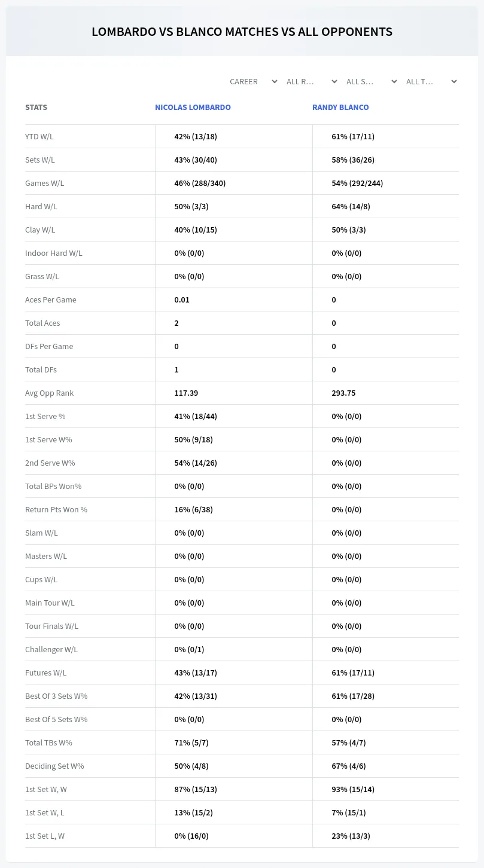
Task: Click the chevron beside ALL T...
Action: (x=454, y=81)
